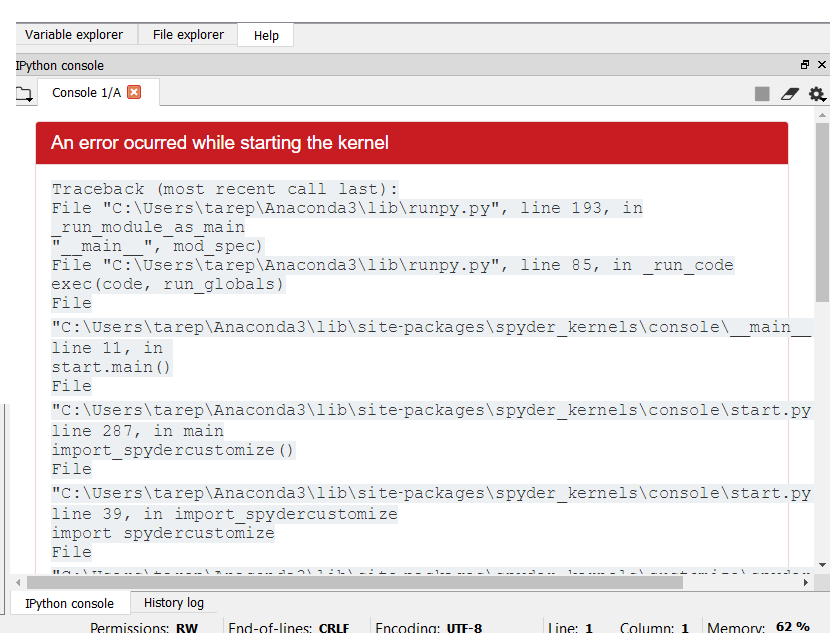This screenshot has height=633, width=830.
Task: Clear console with the eraser icon
Action: tap(790, 94)
